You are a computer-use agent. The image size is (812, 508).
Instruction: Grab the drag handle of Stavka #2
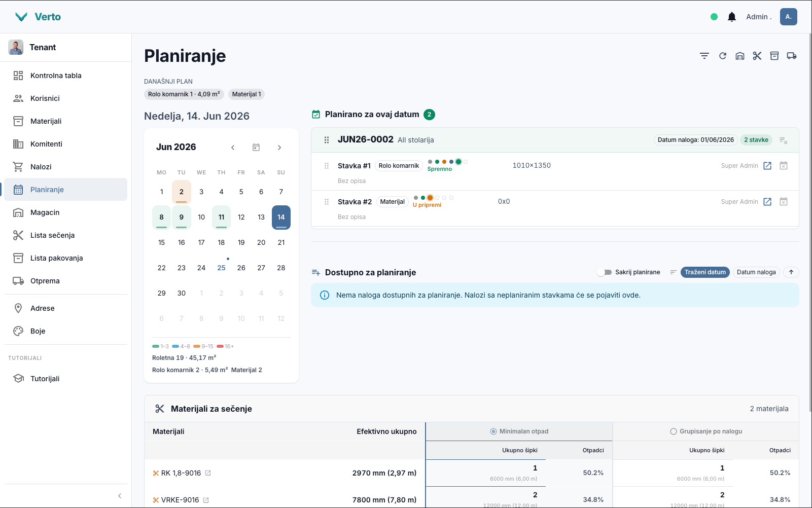[x=327, y=202]
